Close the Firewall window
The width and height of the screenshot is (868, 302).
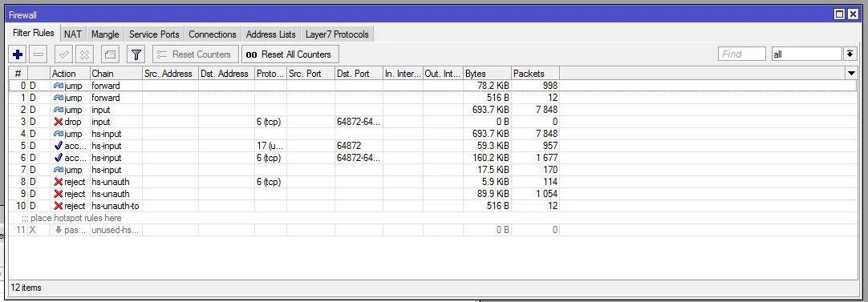853,14
